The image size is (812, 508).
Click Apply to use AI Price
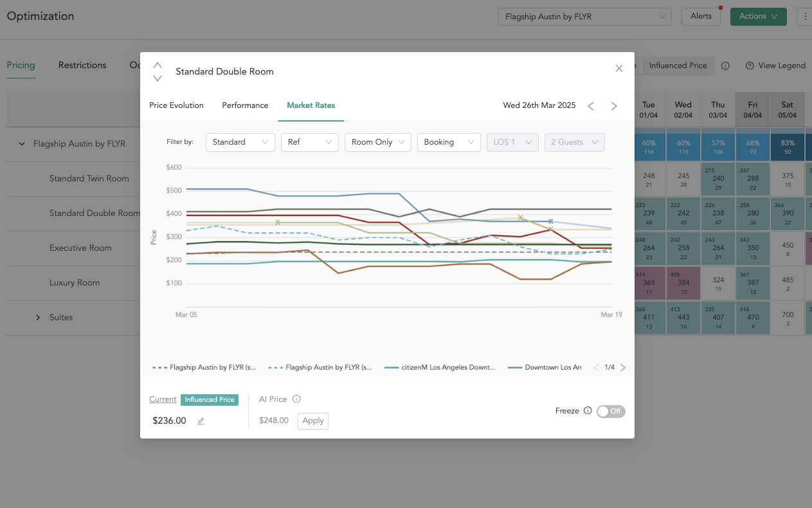pyautogui.click(x=313, y=421)
